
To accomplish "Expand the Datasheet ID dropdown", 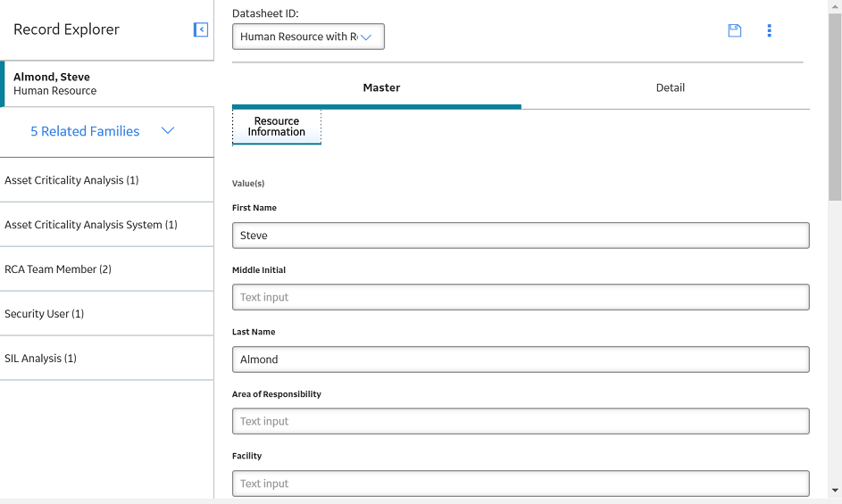I will click(x=308, y=37).
